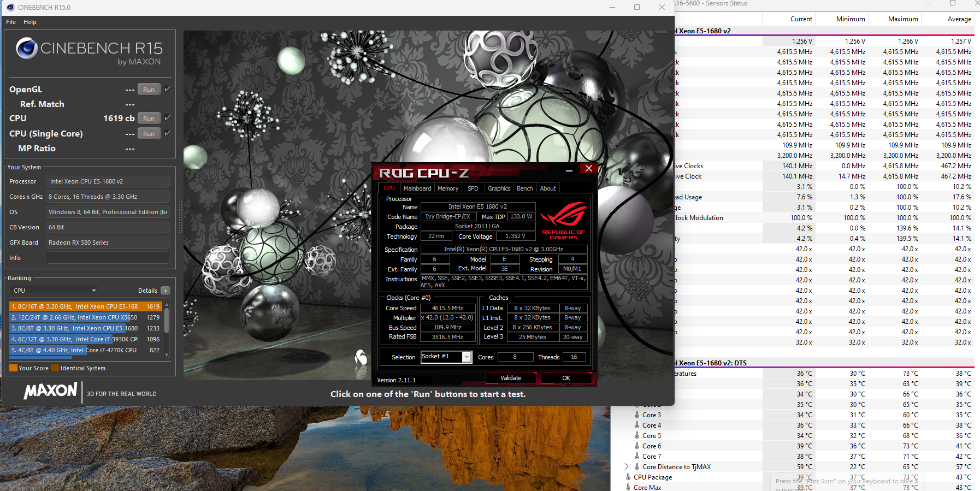The height and width of the screenshot is (491, 980).
Task: Toggle the CPU test checkbox
Action: click(x=168, y=117)
